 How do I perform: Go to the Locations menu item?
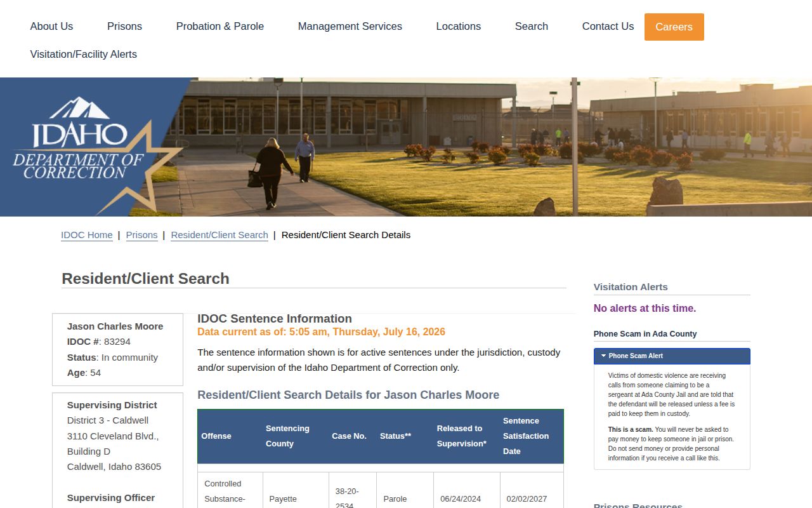pos(459,27)
